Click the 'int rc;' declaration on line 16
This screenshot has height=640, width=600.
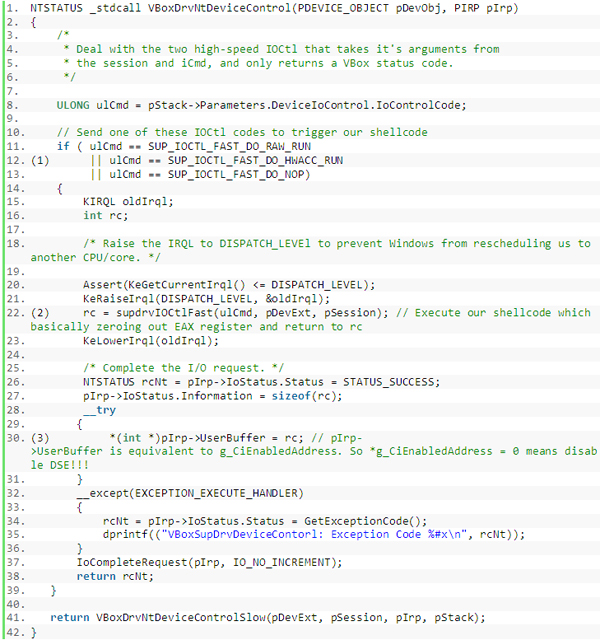pos(105,216)
